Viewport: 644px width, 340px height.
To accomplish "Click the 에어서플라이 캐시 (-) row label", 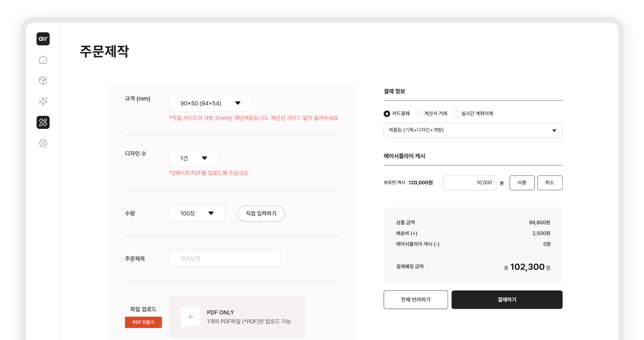I will [x=418, y=244].
